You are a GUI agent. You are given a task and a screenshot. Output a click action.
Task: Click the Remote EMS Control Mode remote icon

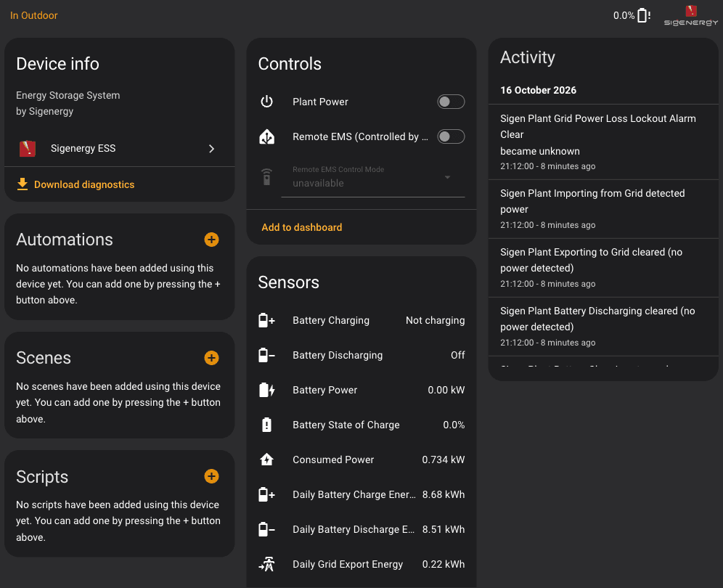[x=266, y=177]
